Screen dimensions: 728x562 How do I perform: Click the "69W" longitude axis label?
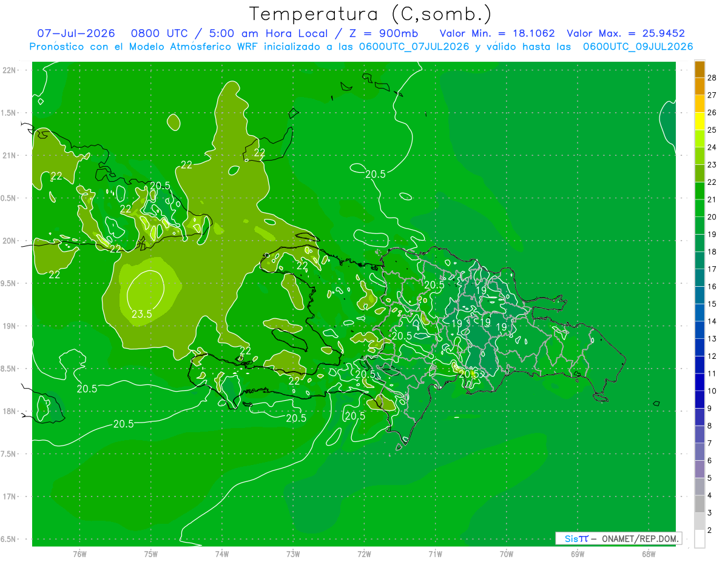click(578, 554)
